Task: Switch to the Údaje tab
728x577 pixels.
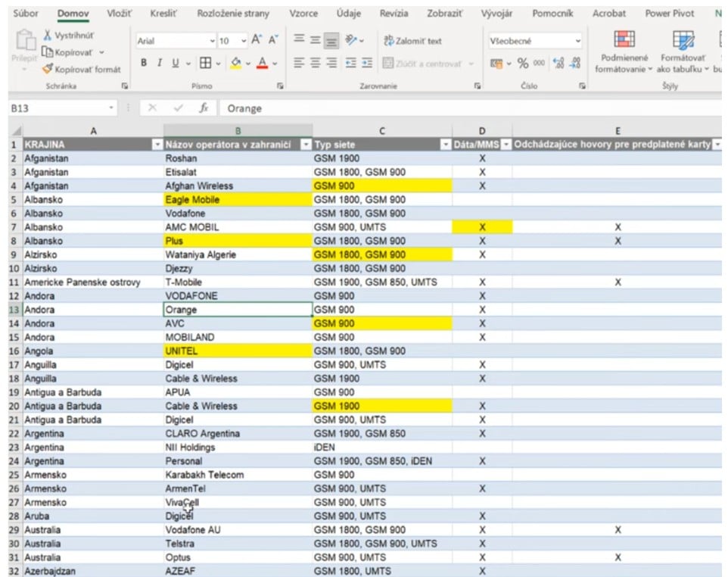Action: (x=349, y=14)
